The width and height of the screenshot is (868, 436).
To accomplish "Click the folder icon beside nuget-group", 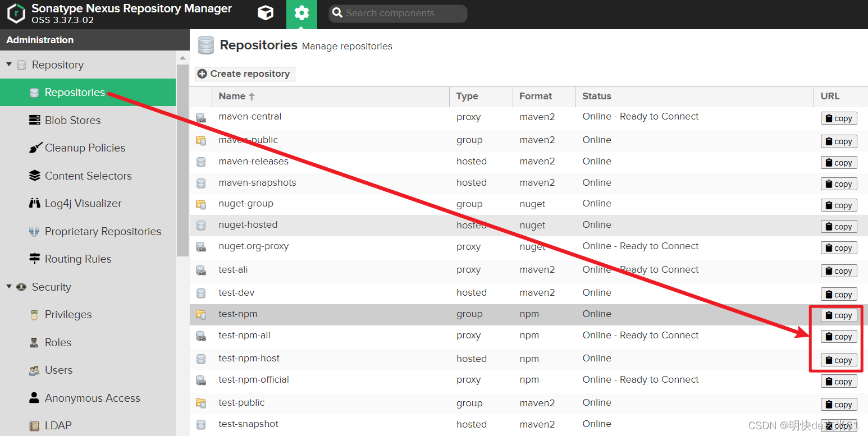I will (200, 204).
